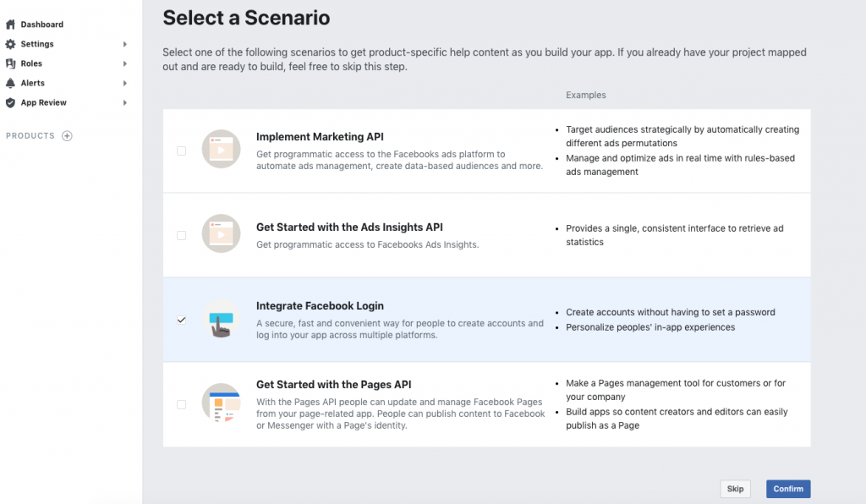Click the Marketing API scenario icon
The height and width of the screenshot is (504, 866).
[222, 150]
